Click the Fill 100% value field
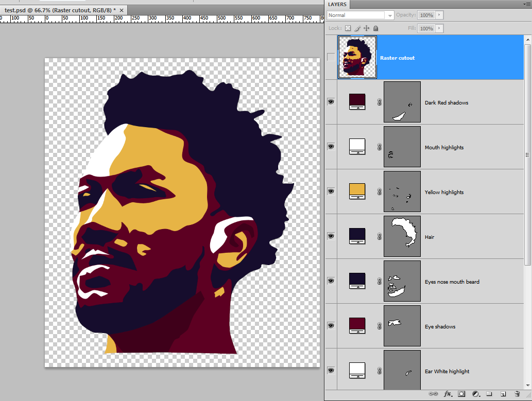The image size is (532, 401). [426, 28]
